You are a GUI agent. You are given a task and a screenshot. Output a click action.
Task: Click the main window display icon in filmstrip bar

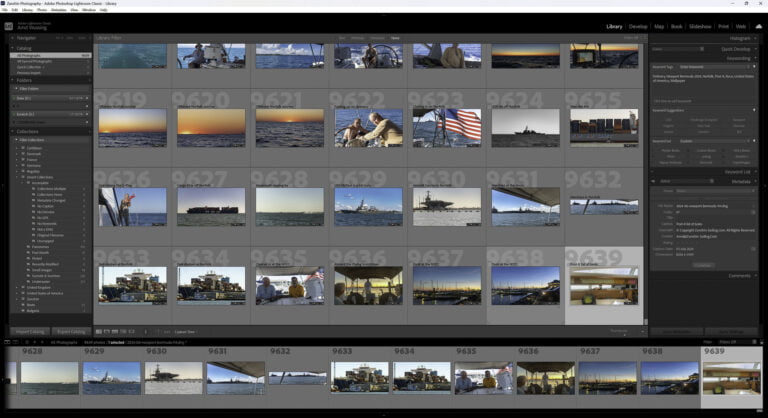pos(7,342)
